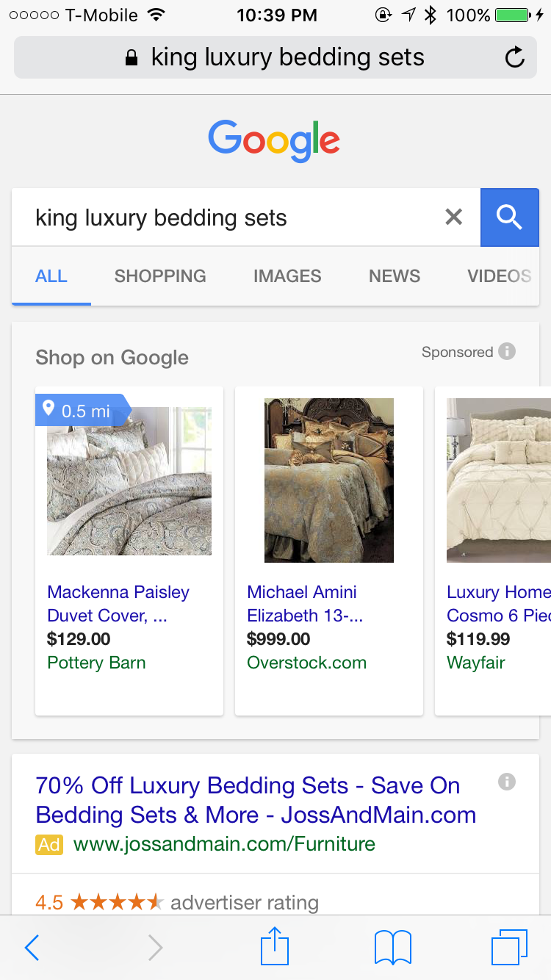The height and width of the screenshot is (980, 551).
Task: Open the Mackenna Paisley Duvet Cover listing
Action: 118,603
